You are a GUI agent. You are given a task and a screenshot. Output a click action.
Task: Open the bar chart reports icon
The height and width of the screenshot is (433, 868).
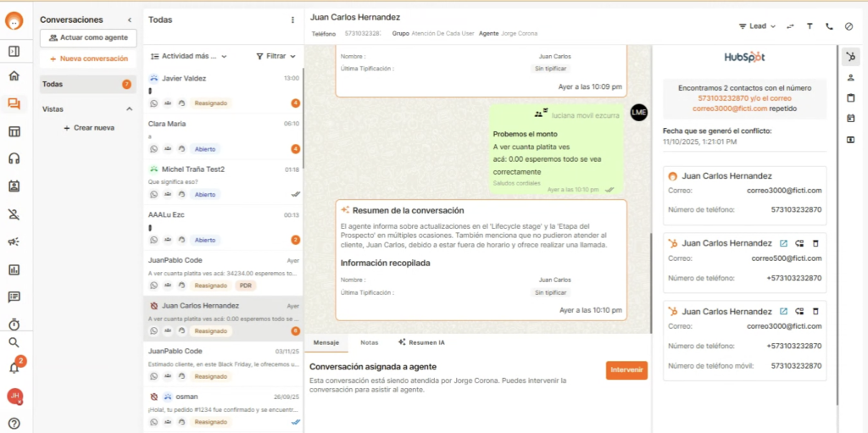[14, 269]
